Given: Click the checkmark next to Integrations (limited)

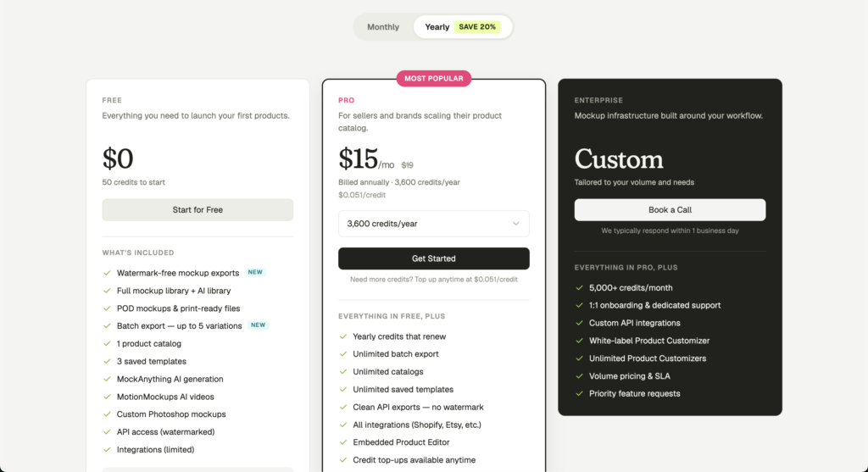Looking at the screenshot, I should [x=107, y=450].
